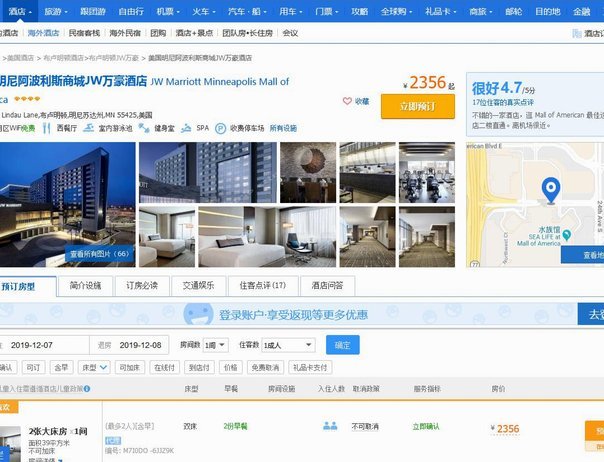Open 查看所有图片 (66) photo gallery
The height and width of the screenshot is (462, 604).
point(100,254)
